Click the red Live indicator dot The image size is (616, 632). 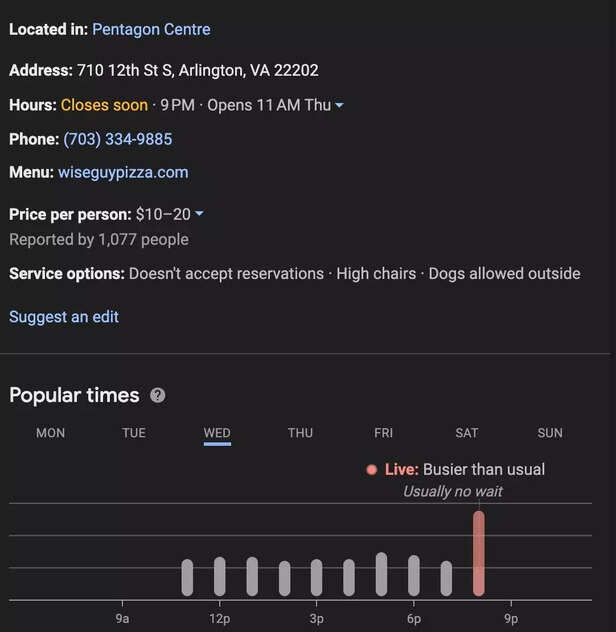tap(372, 470)
